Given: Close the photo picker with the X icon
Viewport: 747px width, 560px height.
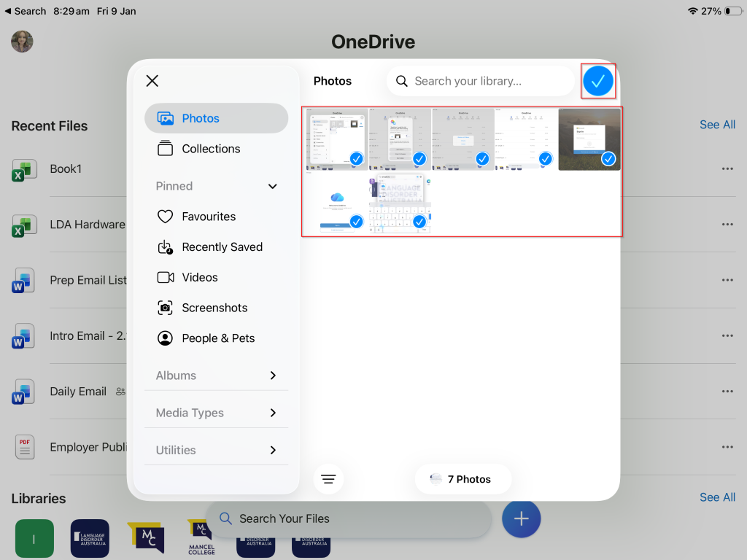Looking at the screenshot, I should 152,81.
